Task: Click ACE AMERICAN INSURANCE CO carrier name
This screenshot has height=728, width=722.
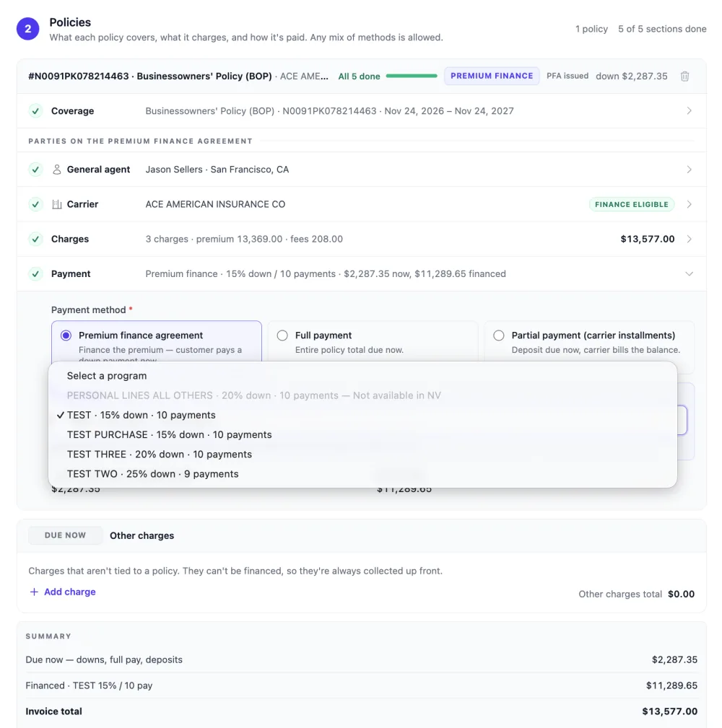Action: (215, 204)
